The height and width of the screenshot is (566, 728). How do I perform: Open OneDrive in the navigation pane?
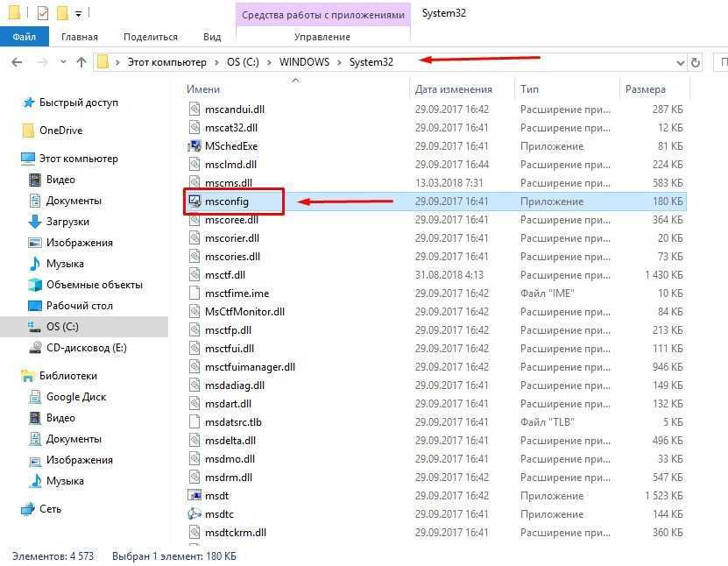pos(60,131)
